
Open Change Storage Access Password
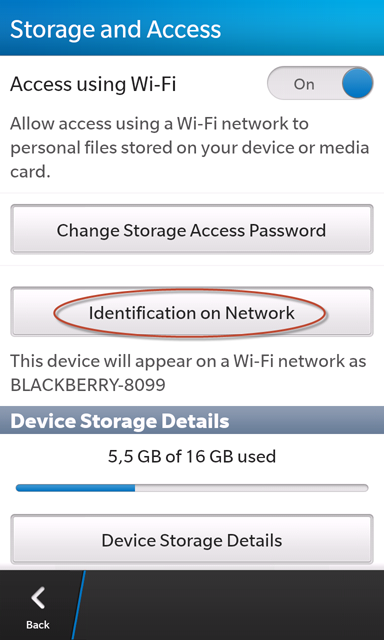tap(192, 229)
